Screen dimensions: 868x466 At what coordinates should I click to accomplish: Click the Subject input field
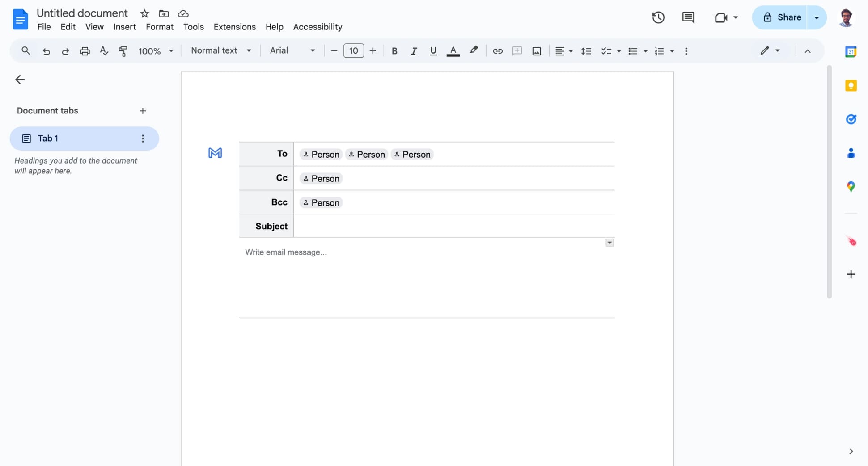tap(447, 226)
